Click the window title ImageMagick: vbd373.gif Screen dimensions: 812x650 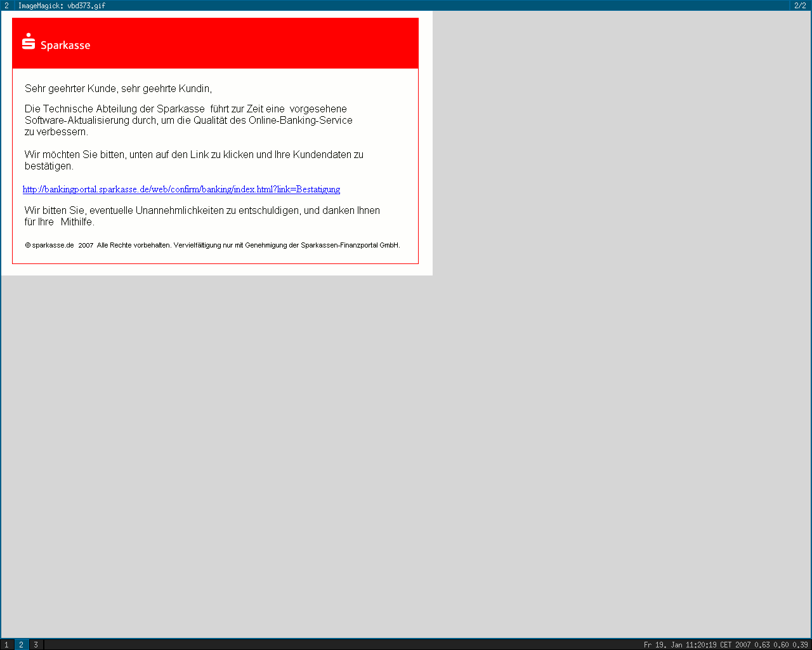(x=62, y=6)
